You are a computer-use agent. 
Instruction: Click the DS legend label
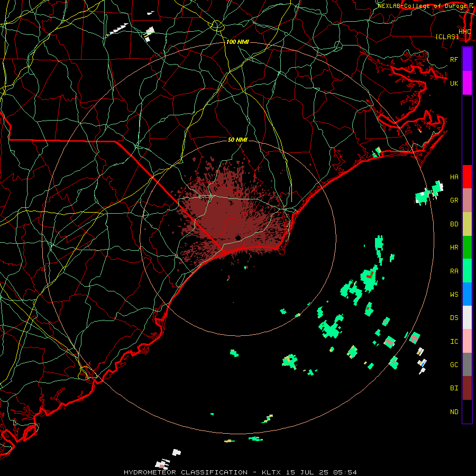[454, 318]
